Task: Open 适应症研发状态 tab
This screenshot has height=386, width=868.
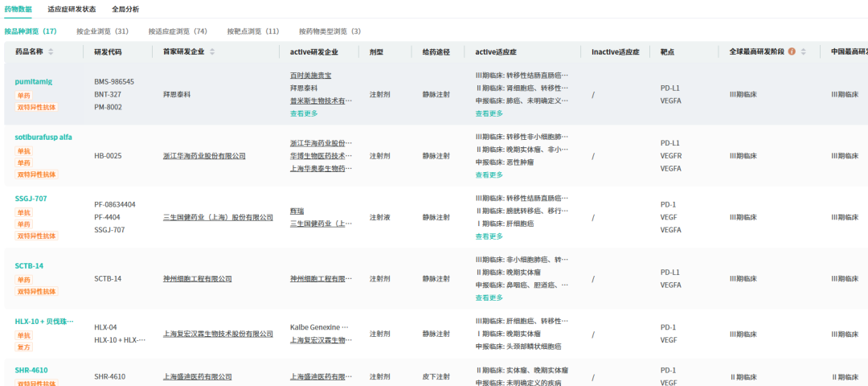Action: pyautogui.click(x=72, y=10)
